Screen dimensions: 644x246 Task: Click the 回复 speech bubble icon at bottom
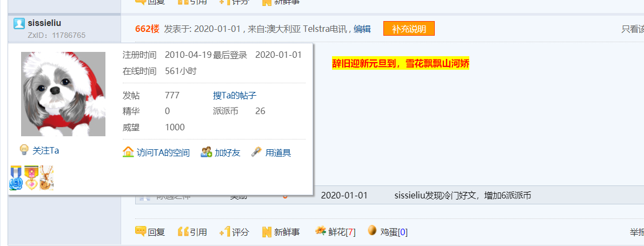coord(141,231)
